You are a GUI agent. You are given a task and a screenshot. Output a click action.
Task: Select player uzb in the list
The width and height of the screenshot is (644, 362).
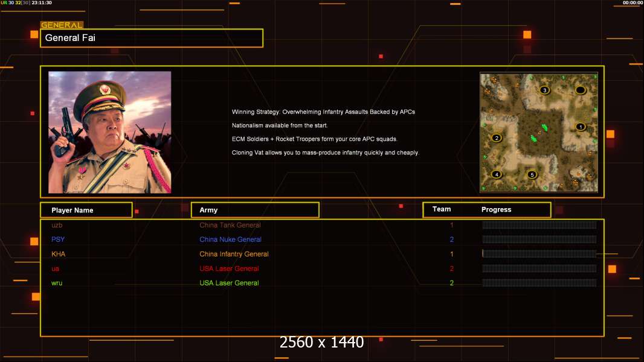coord(57,225)
